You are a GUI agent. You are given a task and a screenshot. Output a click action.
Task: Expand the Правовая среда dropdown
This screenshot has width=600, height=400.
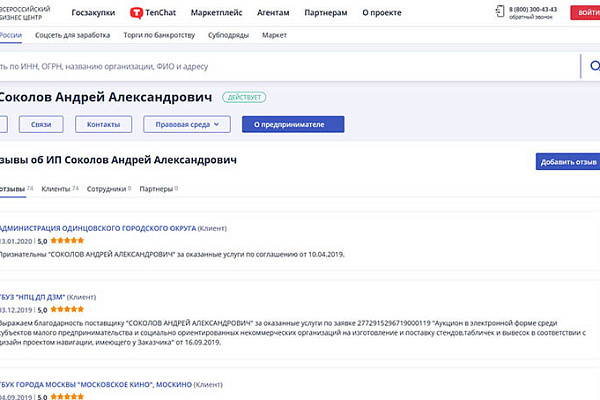187,124
